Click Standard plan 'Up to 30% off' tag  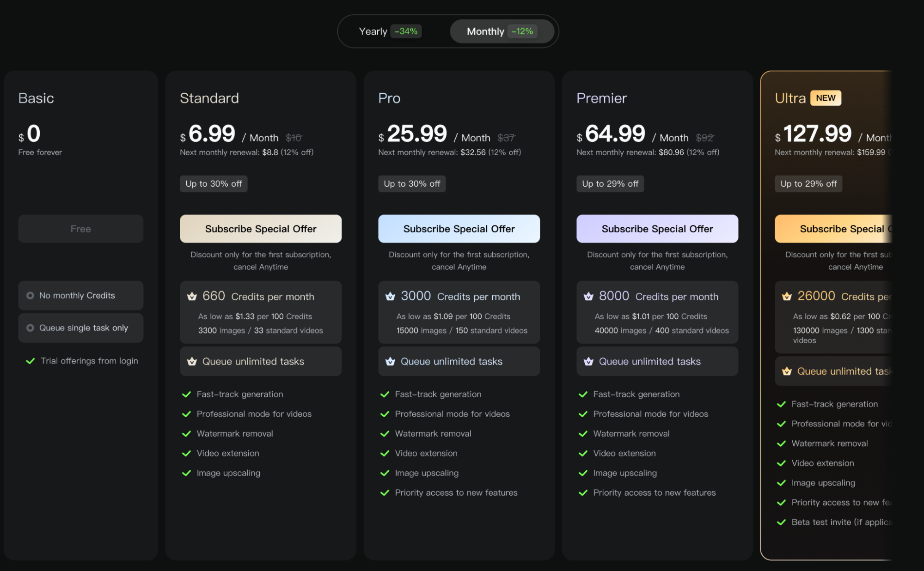[214, 184]
